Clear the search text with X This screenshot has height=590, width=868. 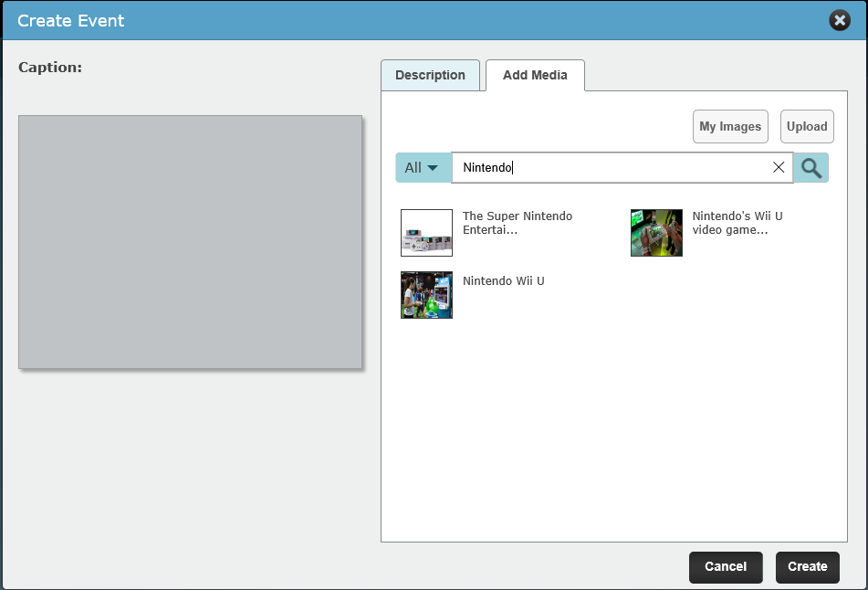click(x=779, y=167)
